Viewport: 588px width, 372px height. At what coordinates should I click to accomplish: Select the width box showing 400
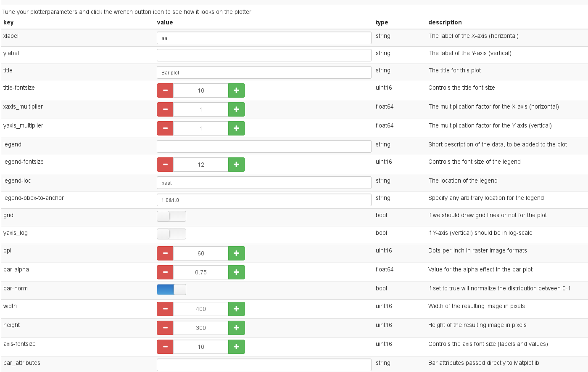point(201,309)
